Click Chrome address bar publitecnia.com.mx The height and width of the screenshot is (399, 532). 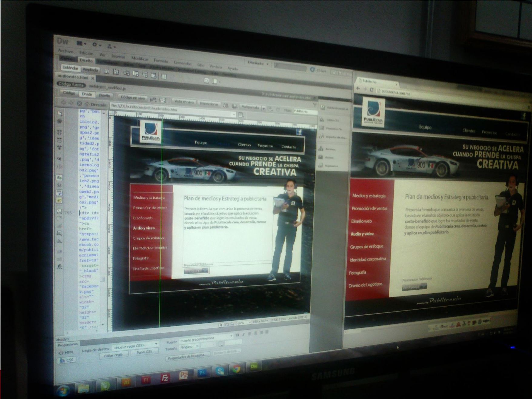coord(396,93)
